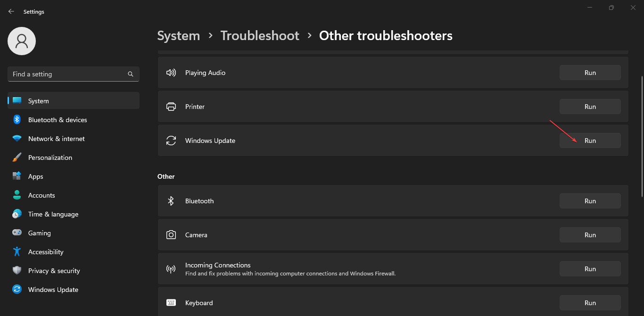644x316 pixels.
Task: Click the Windows Update sidebar icon
Action: click(17, 290)
